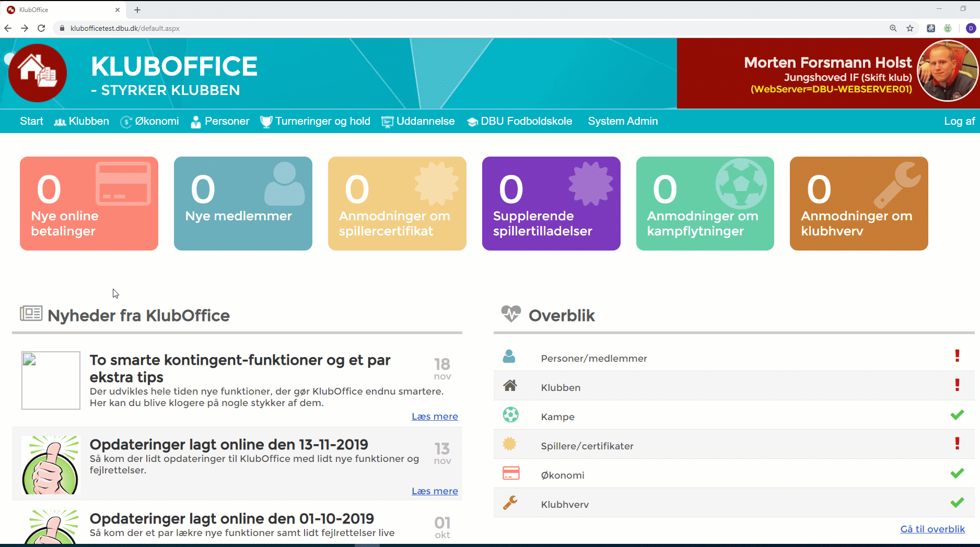980x547 pixels.
Task: Open Turneringer og hold menu
Action: (x=316, y=121)
